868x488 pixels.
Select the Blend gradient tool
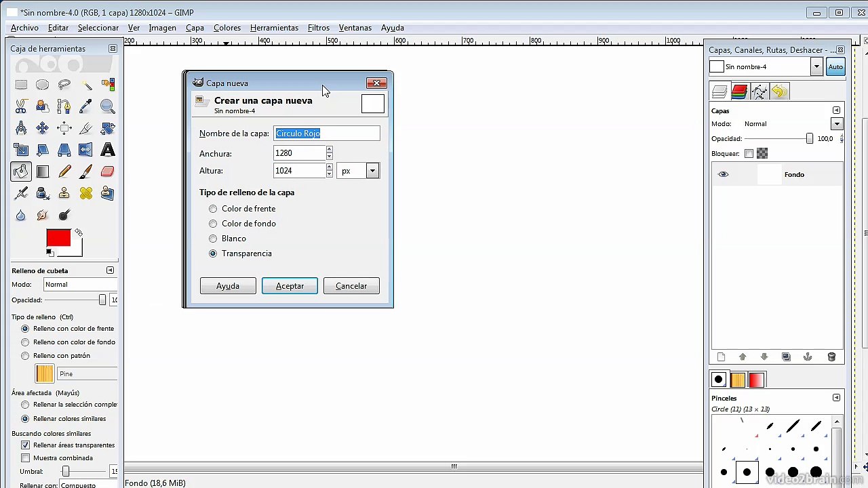point(43,171)
